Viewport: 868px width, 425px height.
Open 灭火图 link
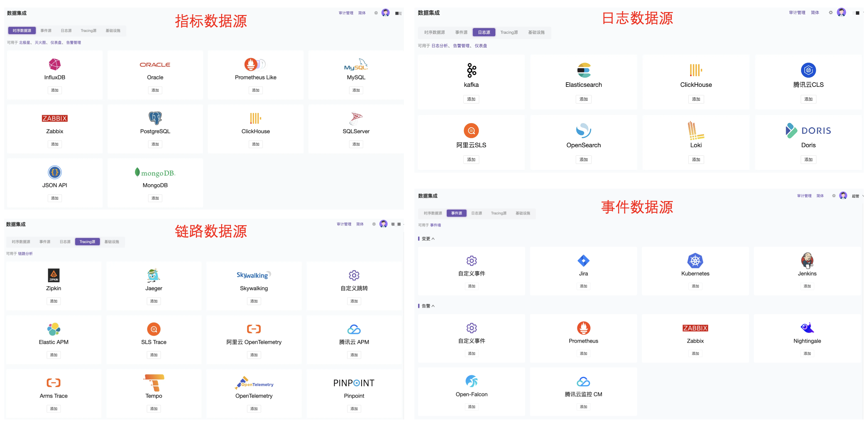[x=40, y=42]
